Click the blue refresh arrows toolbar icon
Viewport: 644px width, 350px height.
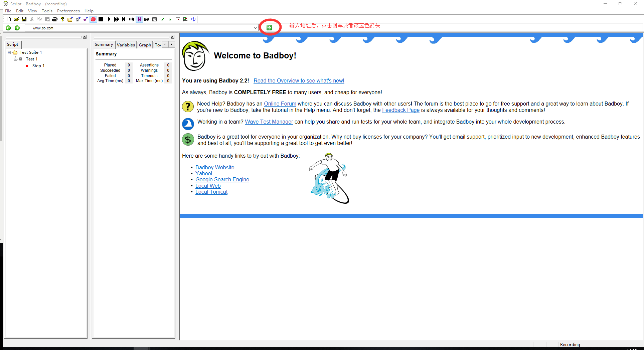[193, 19]
